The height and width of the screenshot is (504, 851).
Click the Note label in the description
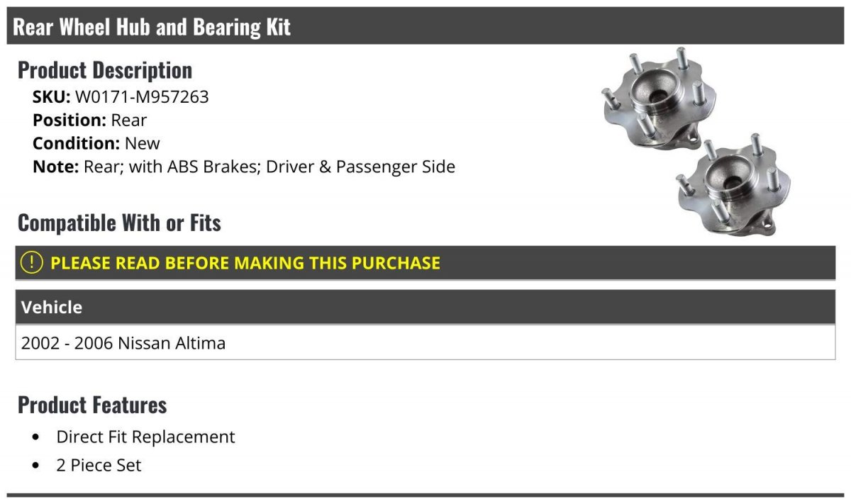coord(56,167)
